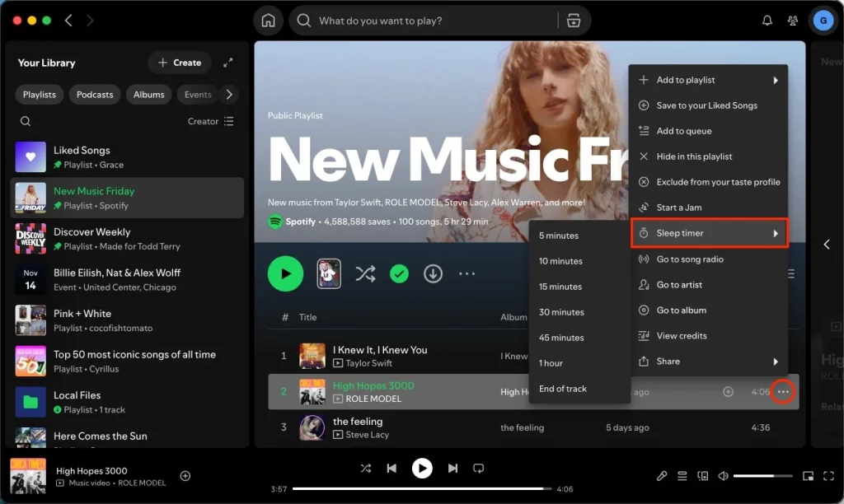The height and width of the screenshot is (504, 844).
Task: Collapse the Now Playing side panel arrow
Action: (x=827, y=245)
